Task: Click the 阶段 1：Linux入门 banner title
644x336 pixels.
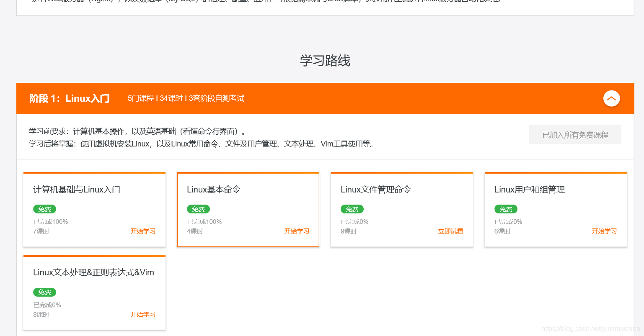Action: click(x=70, y=98)
